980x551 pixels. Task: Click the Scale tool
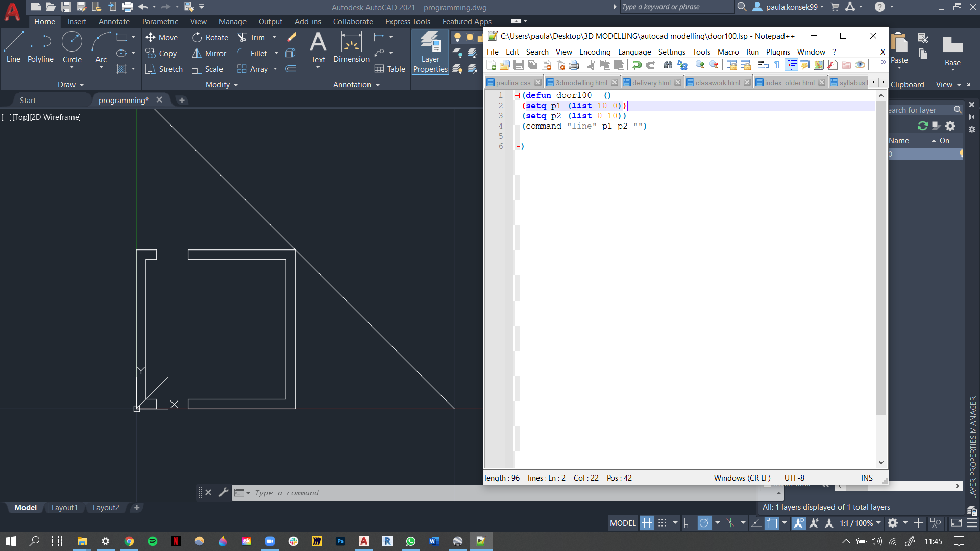[207, 69]
